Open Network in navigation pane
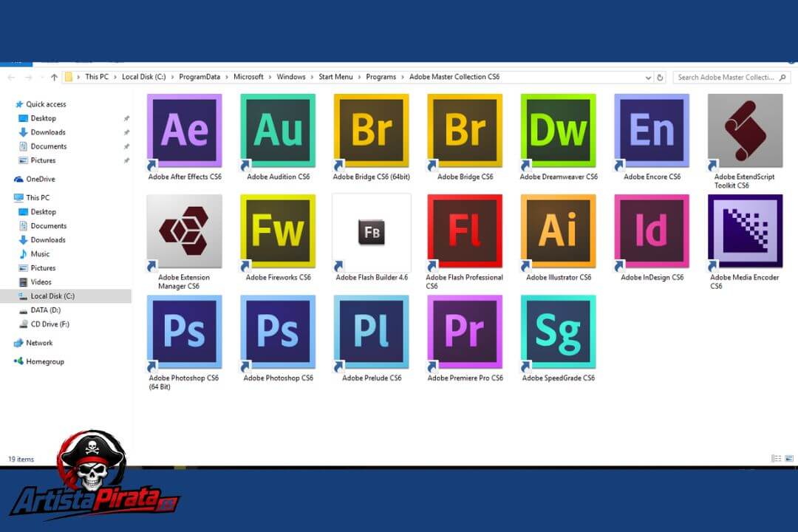 pos(39,343)
